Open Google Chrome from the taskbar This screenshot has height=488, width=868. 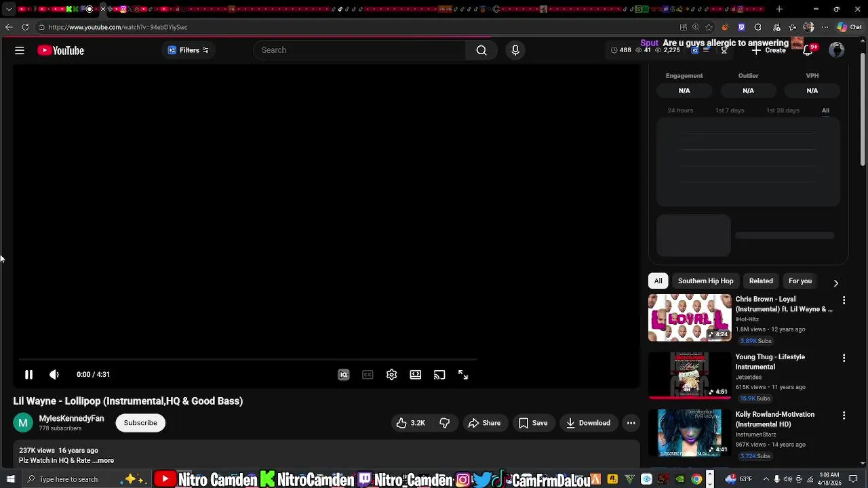tap(696, 479)
